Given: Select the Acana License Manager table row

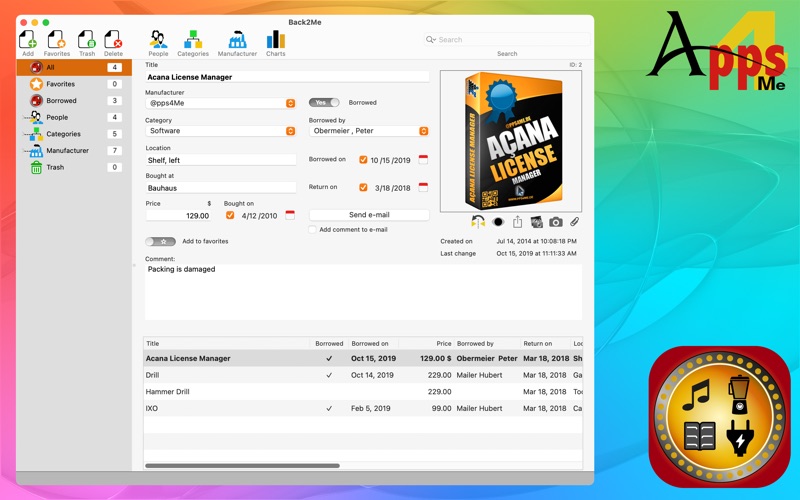Looking at the screenshot, I should 363,358.
